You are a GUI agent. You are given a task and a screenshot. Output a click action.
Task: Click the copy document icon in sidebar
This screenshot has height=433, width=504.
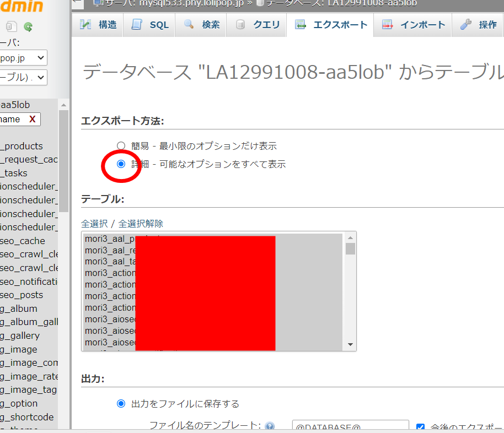tap(12, 26)
